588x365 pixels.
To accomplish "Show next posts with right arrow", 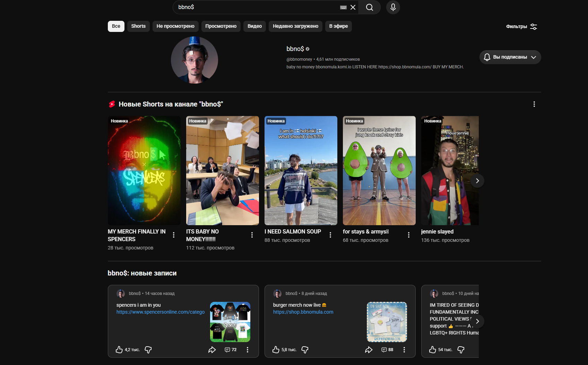I will 477,321.
